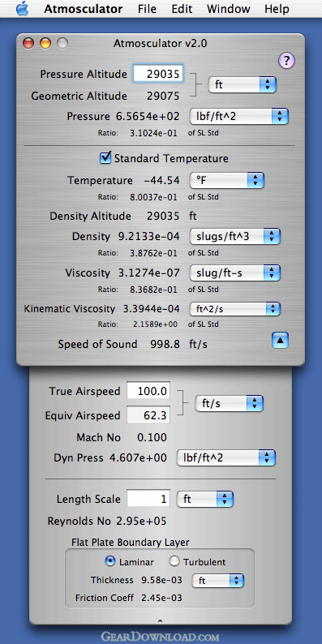This screenshot has height=644, width=322.
Task: Click the Friction Coeff value 2.45e-03
Action: coord(161,598)
